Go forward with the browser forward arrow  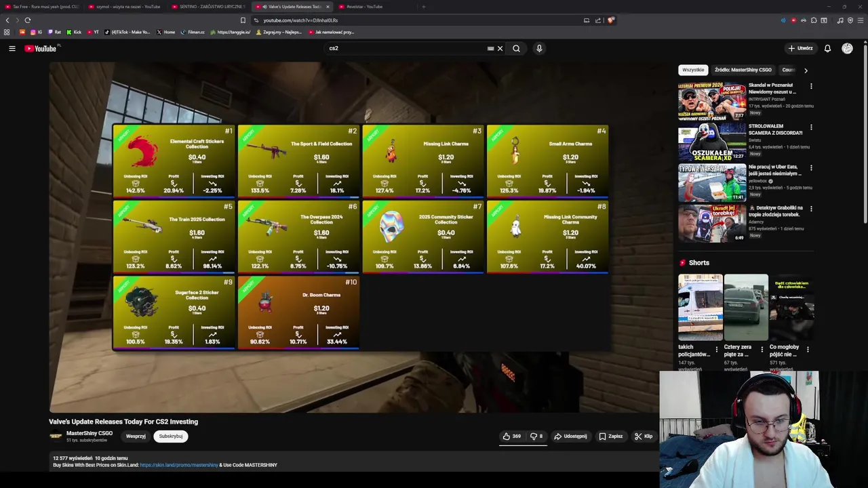[x=18, y=20]
